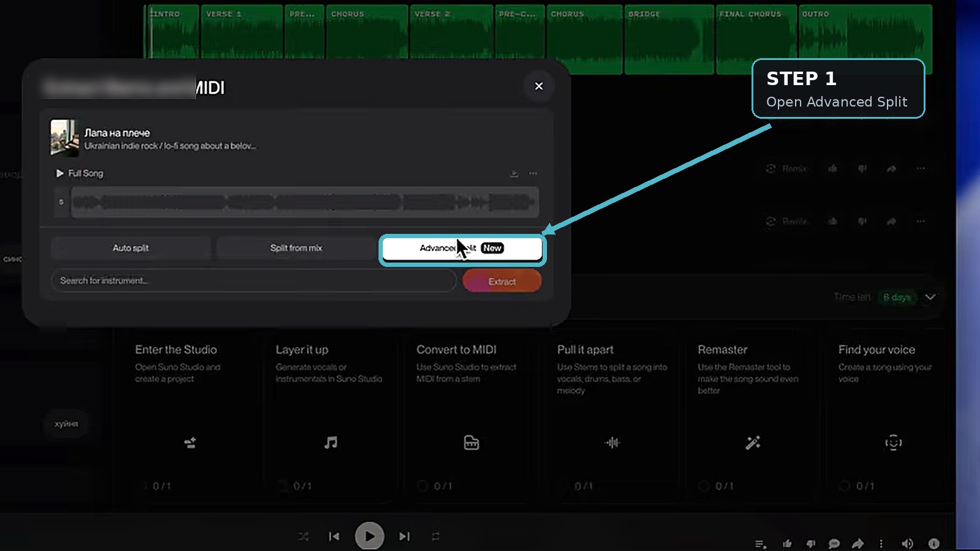Share the current song from the player bar
Image resolution: width=980 pixels, height=551 pixels.
tap(858, 544)
